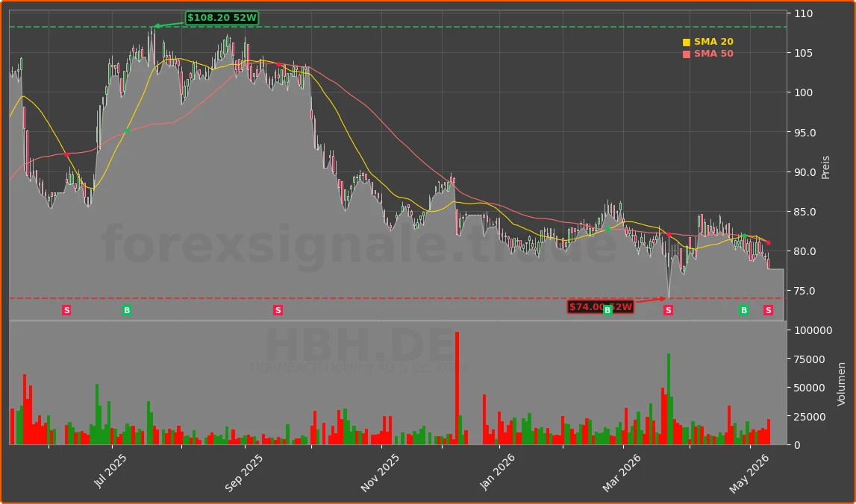This screenshot has height=504, width=856.
Task: Click the buy marker B near July 2025
Action: (x=127, y=310)
